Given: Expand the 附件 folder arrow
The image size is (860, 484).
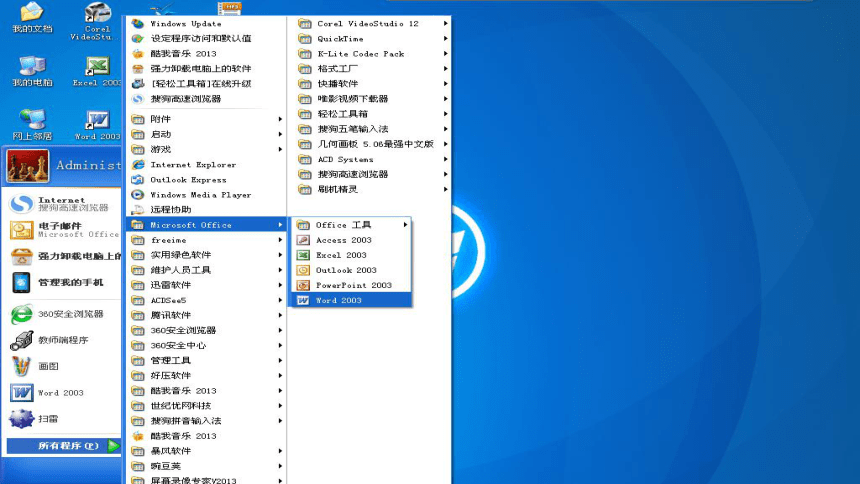Looking at the screenshot, I should (x=280, y=119).
